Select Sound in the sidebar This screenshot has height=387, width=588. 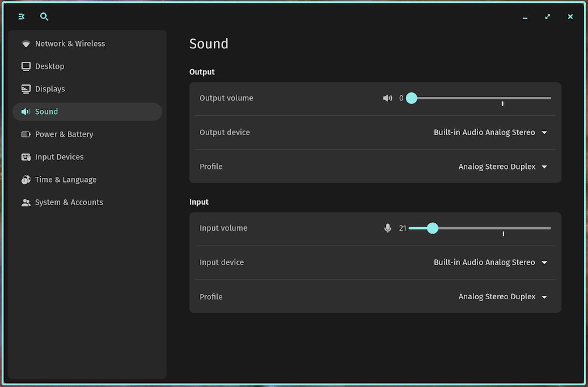tap(46, 111)
